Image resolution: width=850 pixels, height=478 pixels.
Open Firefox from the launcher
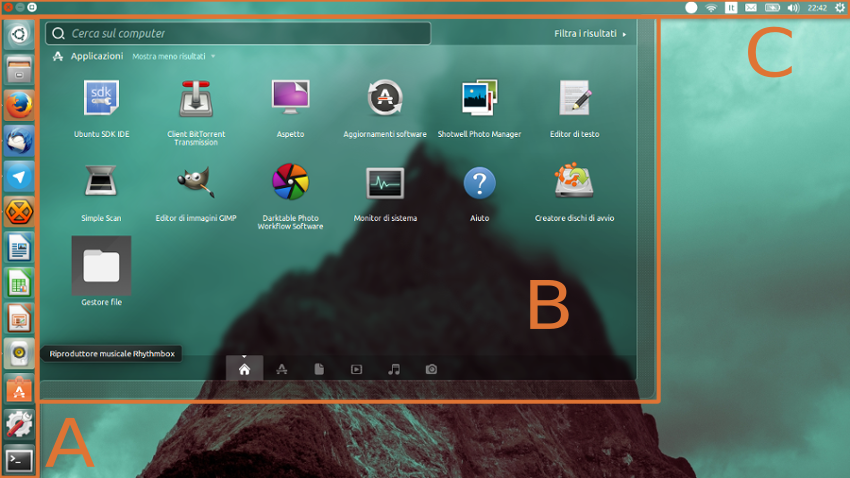19,106
